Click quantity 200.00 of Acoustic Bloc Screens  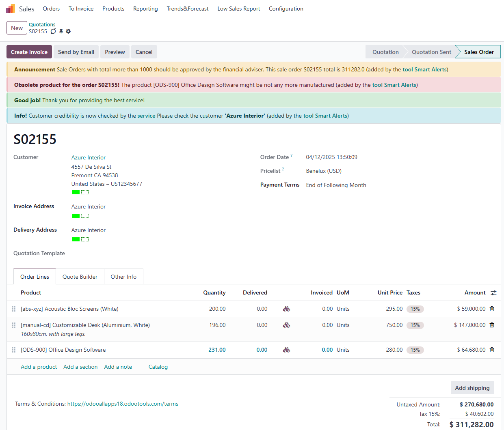point(217,309)
